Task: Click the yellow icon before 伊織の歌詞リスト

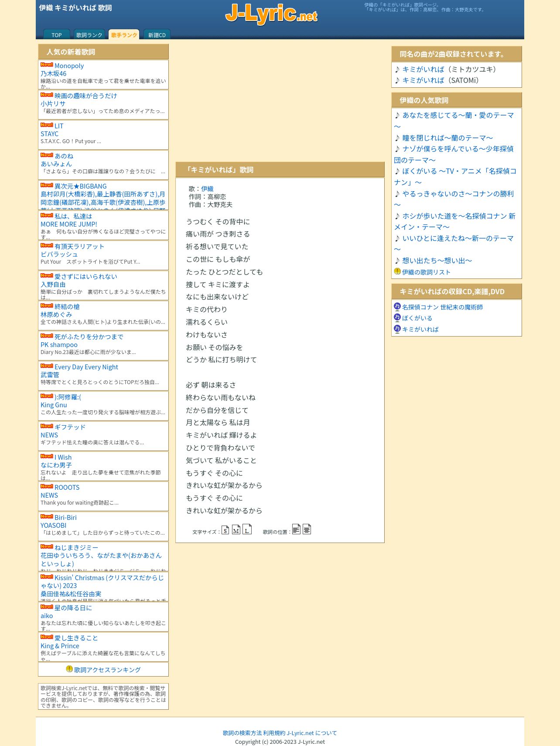Action: point(397,271)
